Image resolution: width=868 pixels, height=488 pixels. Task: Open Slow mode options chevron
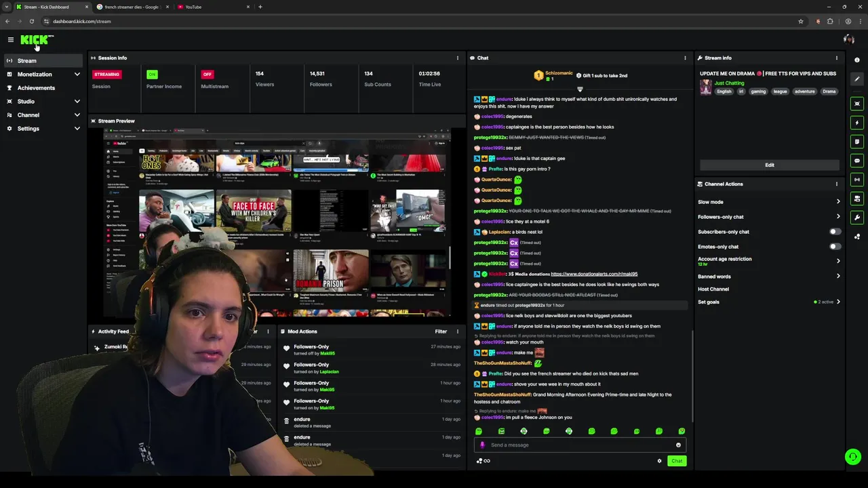tap(838, 202)
